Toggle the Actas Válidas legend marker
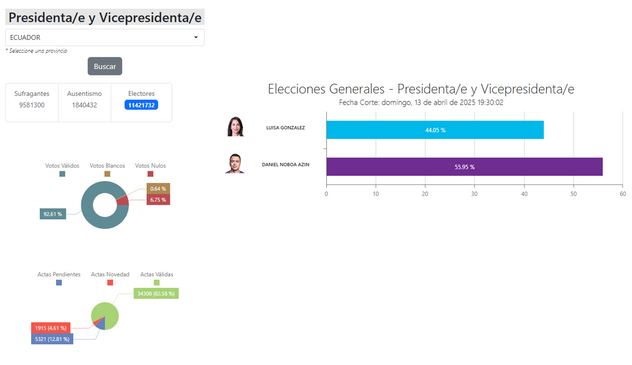Viewport: 632px width, 365px height. click(157, 283)
